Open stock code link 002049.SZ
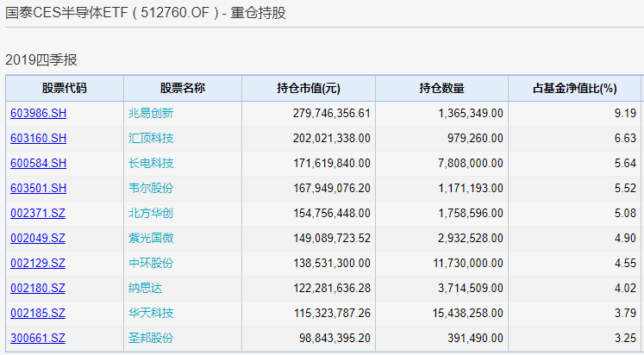644x355 pixels. (x=38, y=239)
